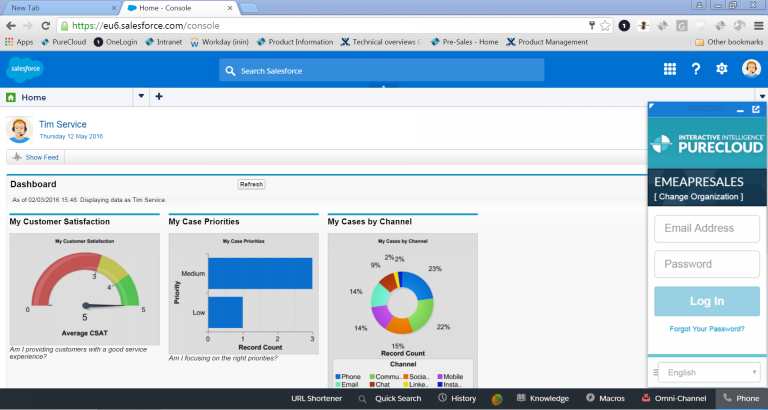Reload the page with the refresh icon
The width and height of the screenshot is (768, 410).
[46, 25]
